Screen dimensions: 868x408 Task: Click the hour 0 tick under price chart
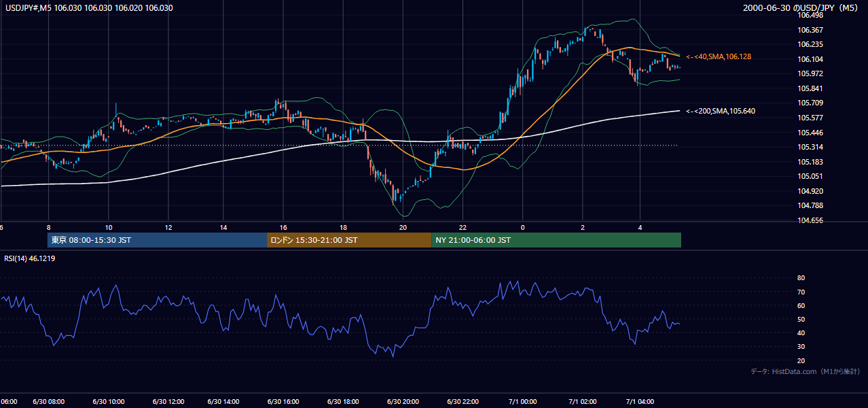click(522, 227)
